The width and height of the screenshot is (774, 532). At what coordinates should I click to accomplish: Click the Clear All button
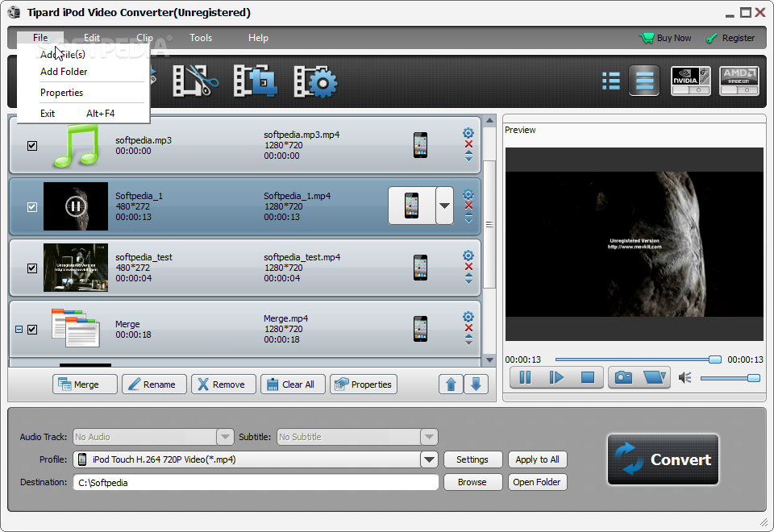click(x=293, y=384)
